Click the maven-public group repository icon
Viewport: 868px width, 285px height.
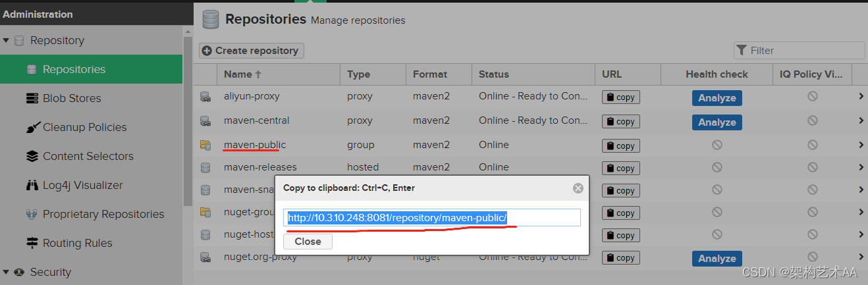[205, 145]
